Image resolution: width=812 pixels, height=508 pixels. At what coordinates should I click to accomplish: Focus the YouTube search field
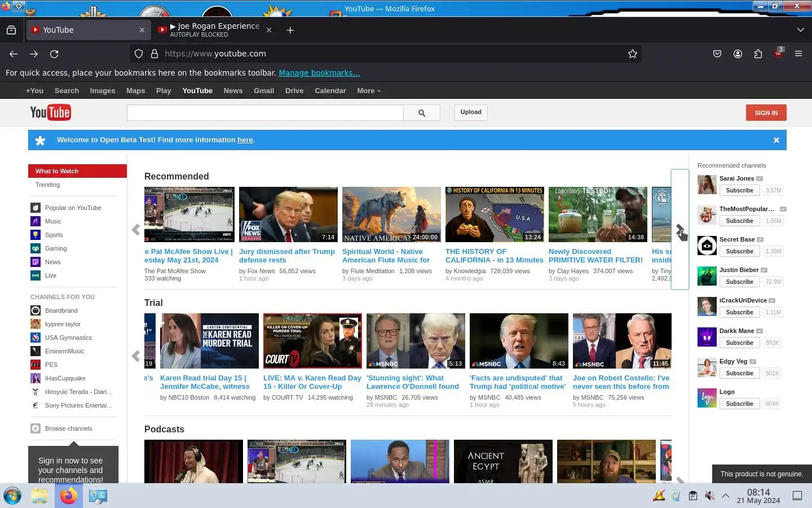point(265,113)
